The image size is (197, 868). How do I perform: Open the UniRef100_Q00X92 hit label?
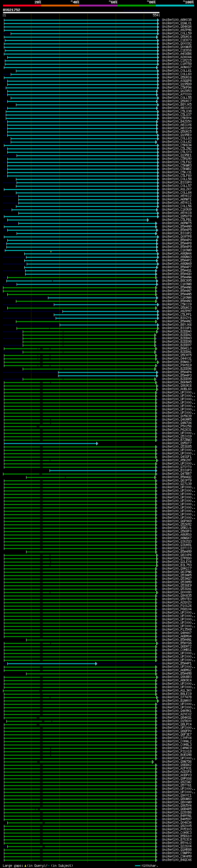point(176,43)
